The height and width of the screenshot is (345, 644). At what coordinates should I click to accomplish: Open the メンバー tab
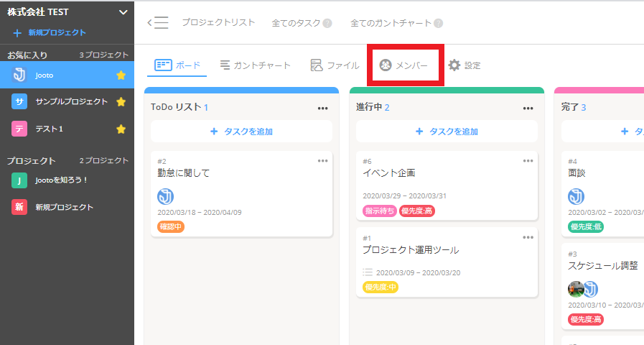pos(404,65)
